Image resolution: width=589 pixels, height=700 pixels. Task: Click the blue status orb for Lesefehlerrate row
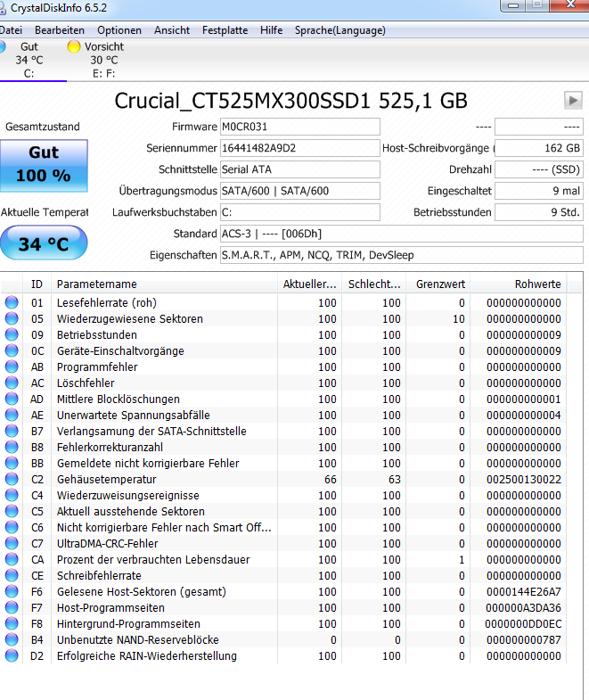12,302
